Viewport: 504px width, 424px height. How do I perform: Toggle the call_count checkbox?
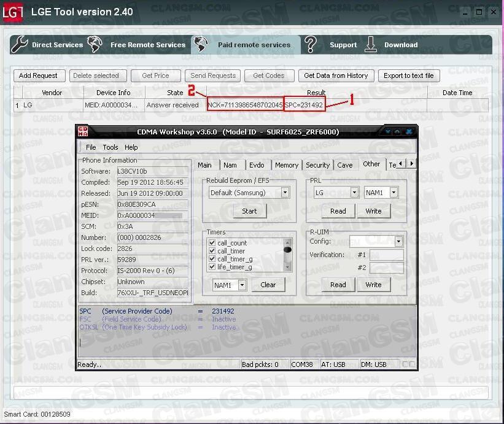tap(212, 243)
